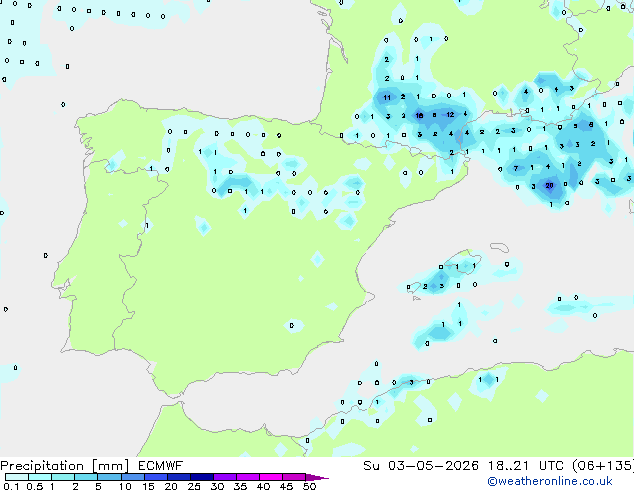Select the 2–5 mm legend color box

pyautogui.click(x=86, y=477)
